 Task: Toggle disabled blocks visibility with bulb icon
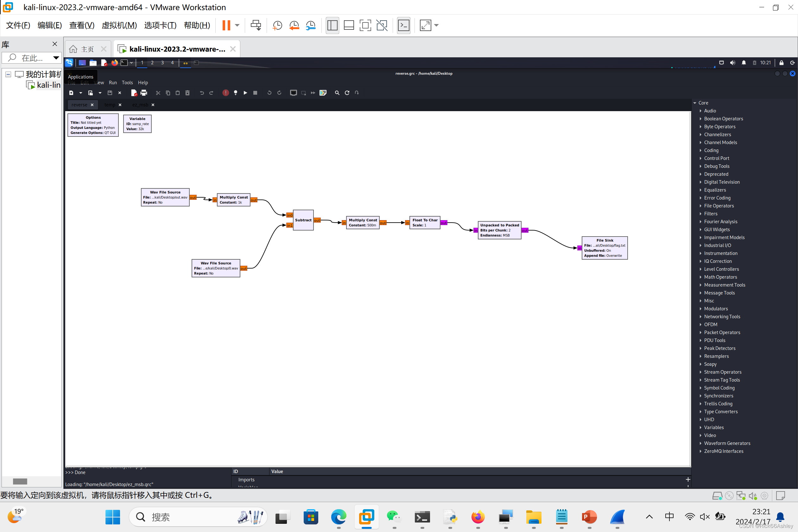(236, 92)
